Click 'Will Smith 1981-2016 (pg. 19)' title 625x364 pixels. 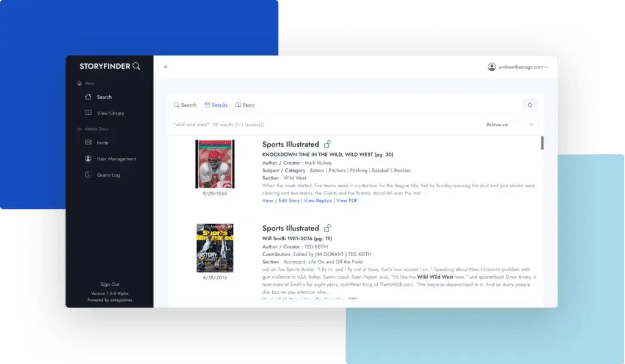[x=297, y=238]
